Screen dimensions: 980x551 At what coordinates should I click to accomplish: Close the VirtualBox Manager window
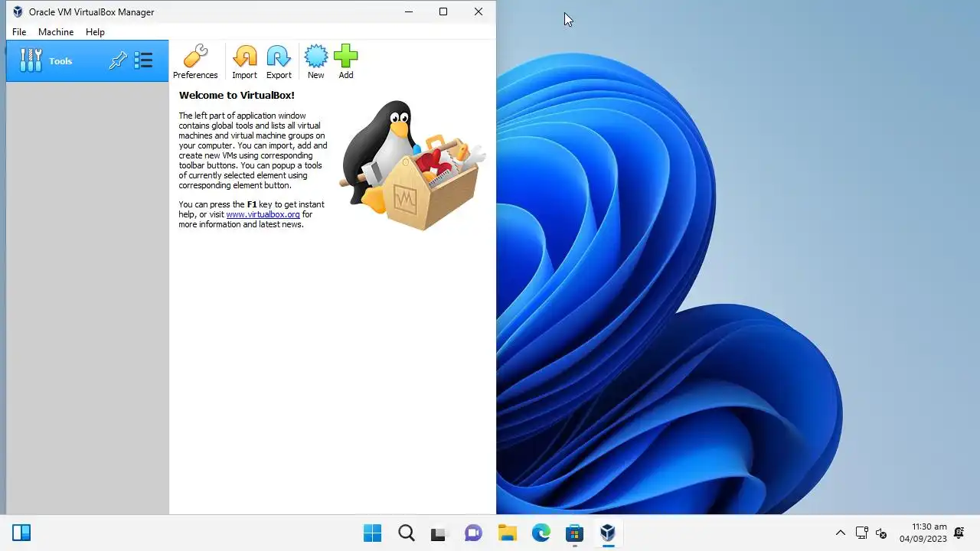[479, 11]
